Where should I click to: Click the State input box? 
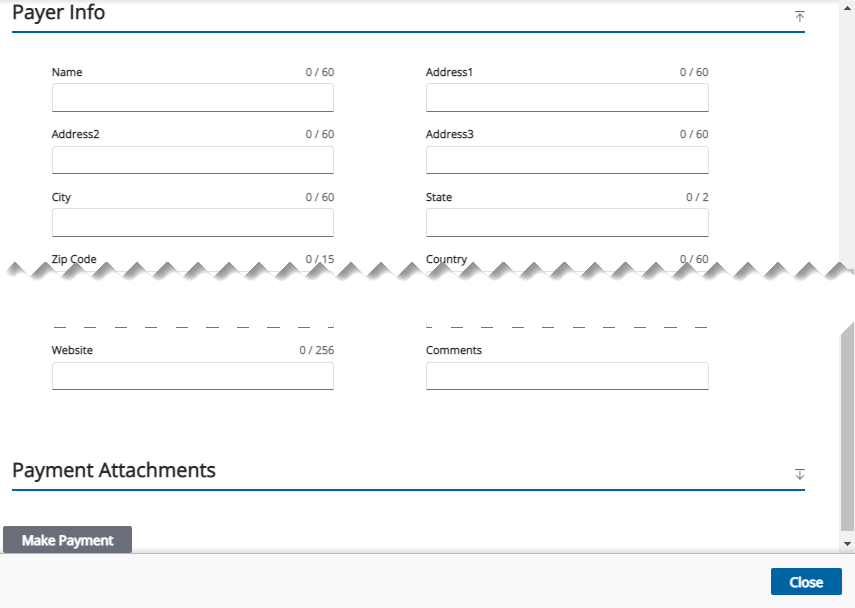567,223
